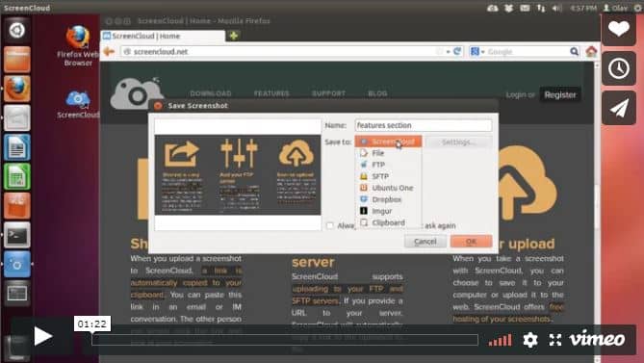Viewport: 644px width, 363px height.
Task: Select the ScreenCloud | Home tab
Action: (x=163, y=37)
